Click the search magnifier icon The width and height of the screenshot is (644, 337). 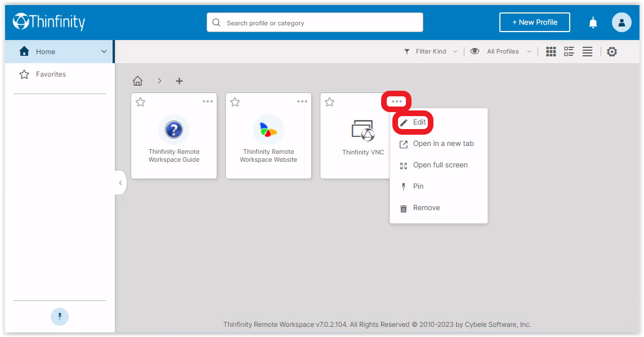point(216,23)
